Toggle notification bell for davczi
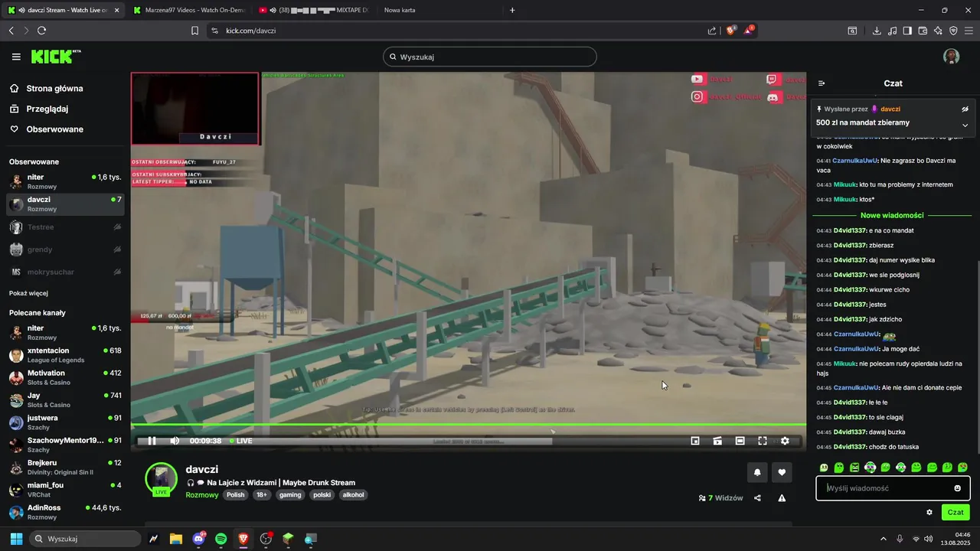 click(x=757, y=472)
